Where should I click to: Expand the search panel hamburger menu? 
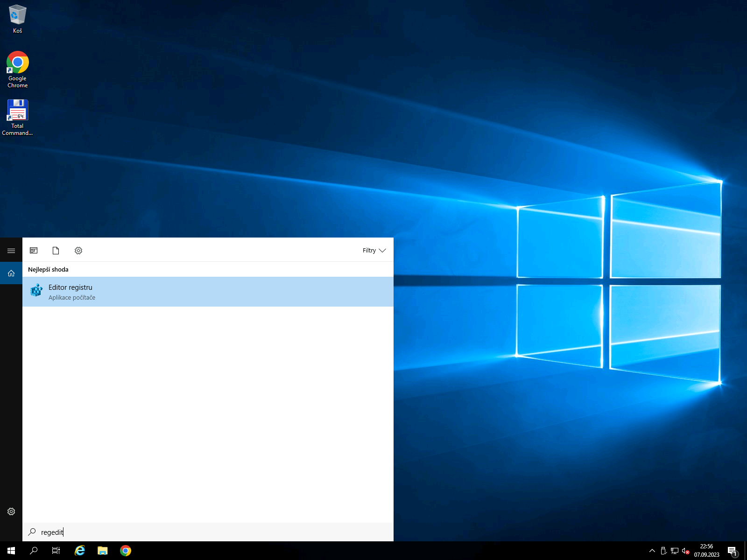click(x=11, y=251)
